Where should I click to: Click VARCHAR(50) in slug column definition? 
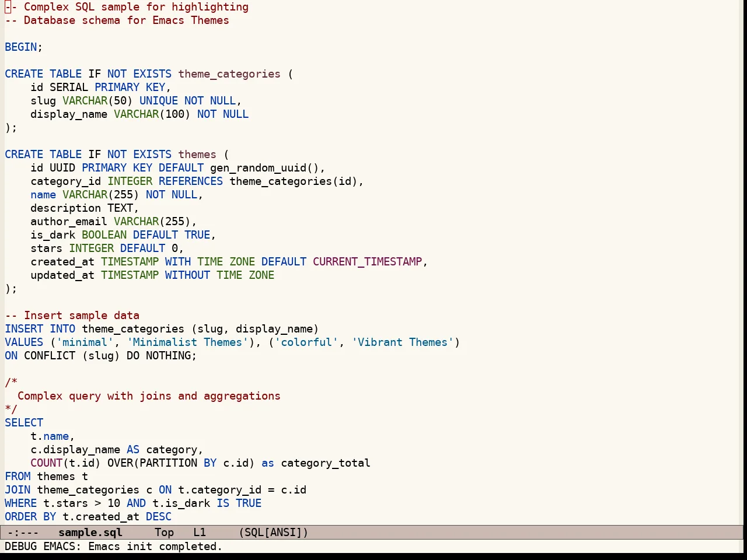[x=97, y=100]
